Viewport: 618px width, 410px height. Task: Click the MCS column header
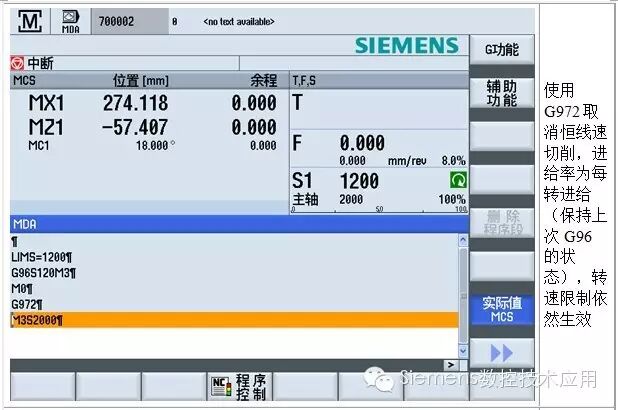[24, 81]
